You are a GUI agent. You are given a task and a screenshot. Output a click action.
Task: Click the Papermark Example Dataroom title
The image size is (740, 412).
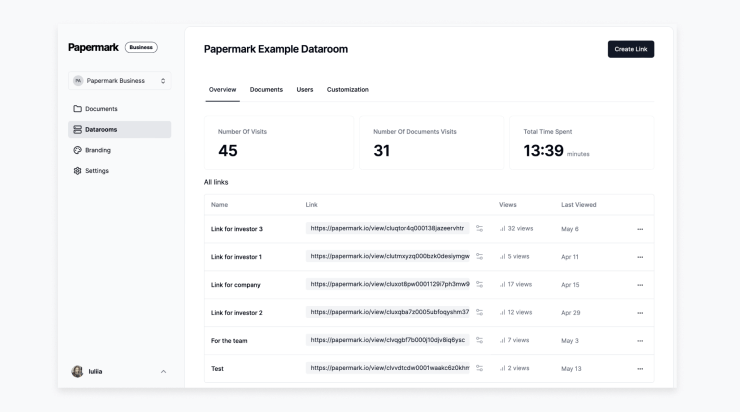coord(276,49)
